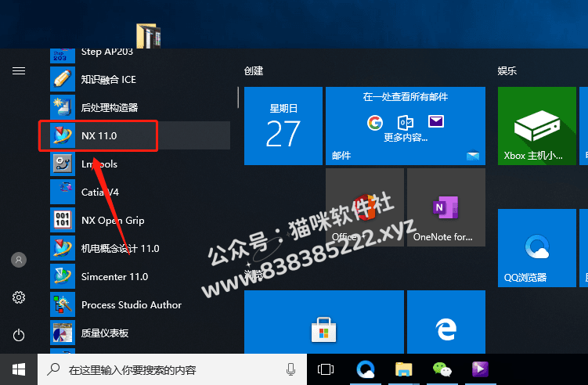Open the power options button
Image resolution: width=588 pixels, height=385 pixels.
[x=19, y=335]
